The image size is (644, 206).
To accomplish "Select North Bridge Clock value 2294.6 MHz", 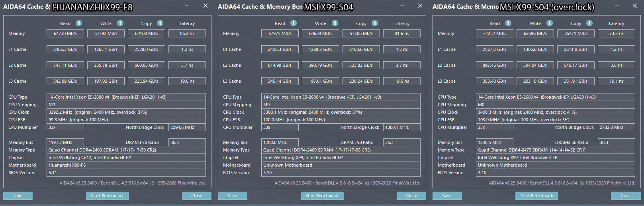I will (x=187, y=127).
